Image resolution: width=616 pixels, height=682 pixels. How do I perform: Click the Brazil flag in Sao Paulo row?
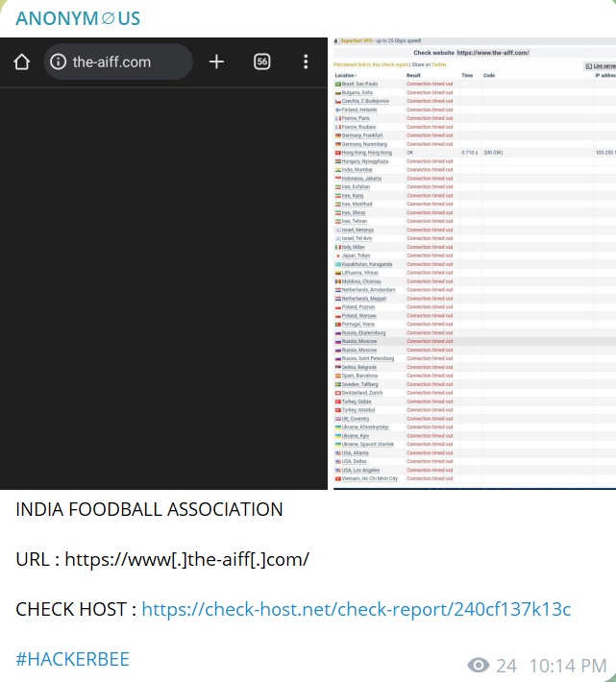click(x=338, y=84)
